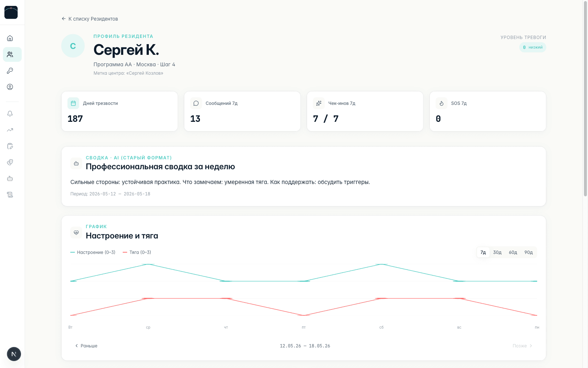588x368 pixels.
Task: Click the chat bubble icon on Сообщений 7д card
Action: coord(196,103)
